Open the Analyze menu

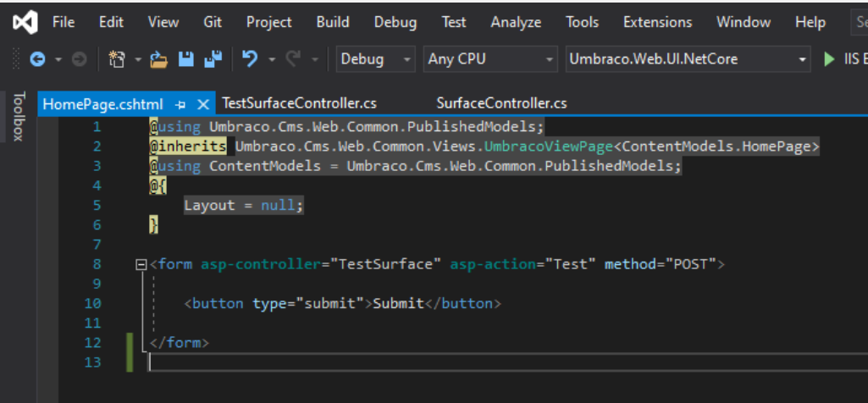click(x=516, y=23)
